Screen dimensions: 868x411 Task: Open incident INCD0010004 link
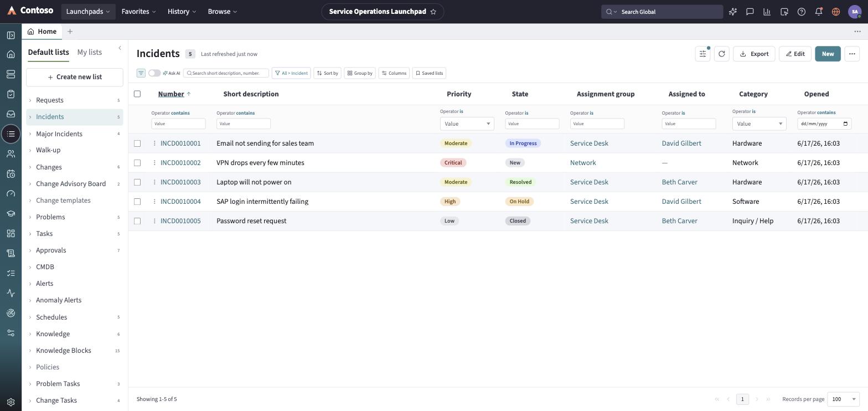coord(180,202)
